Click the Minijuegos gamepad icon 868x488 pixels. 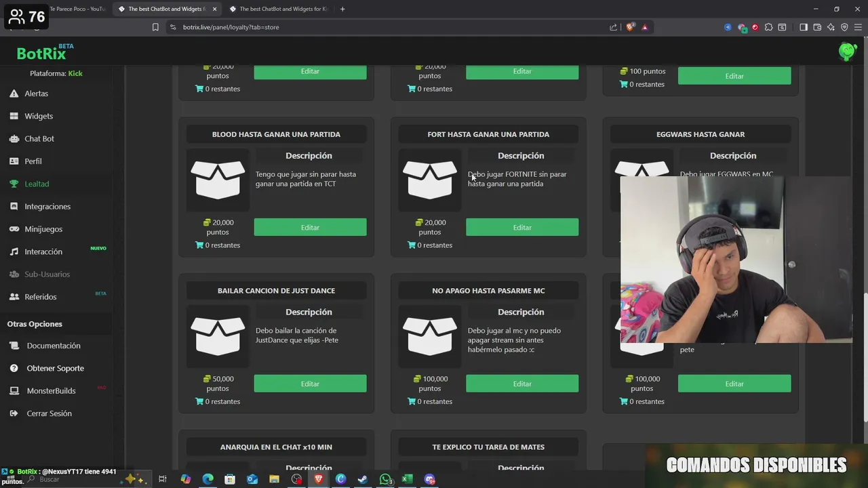pos(14,229)
